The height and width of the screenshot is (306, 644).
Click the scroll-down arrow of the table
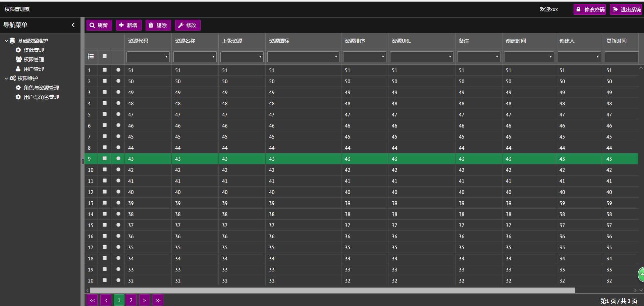(x=641, y=290)
